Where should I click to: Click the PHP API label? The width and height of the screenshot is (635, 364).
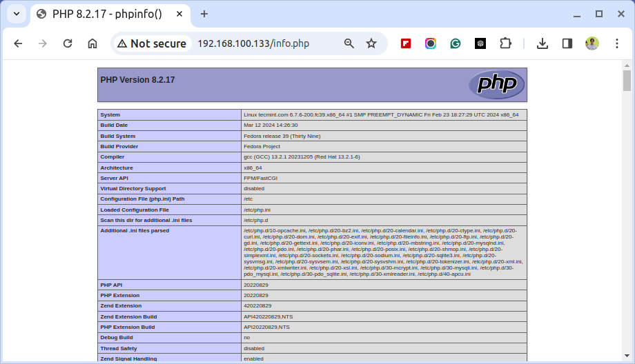[111, 285]
